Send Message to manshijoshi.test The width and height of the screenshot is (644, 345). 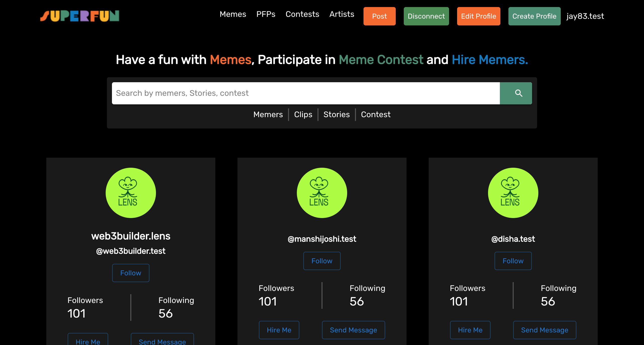pos(353,330)
